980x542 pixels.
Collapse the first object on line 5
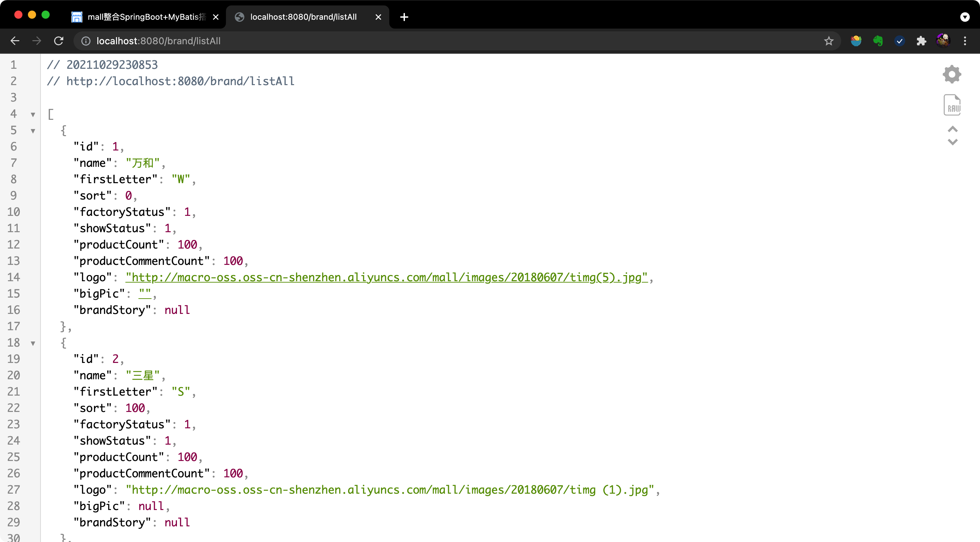[x=33, y=131]
